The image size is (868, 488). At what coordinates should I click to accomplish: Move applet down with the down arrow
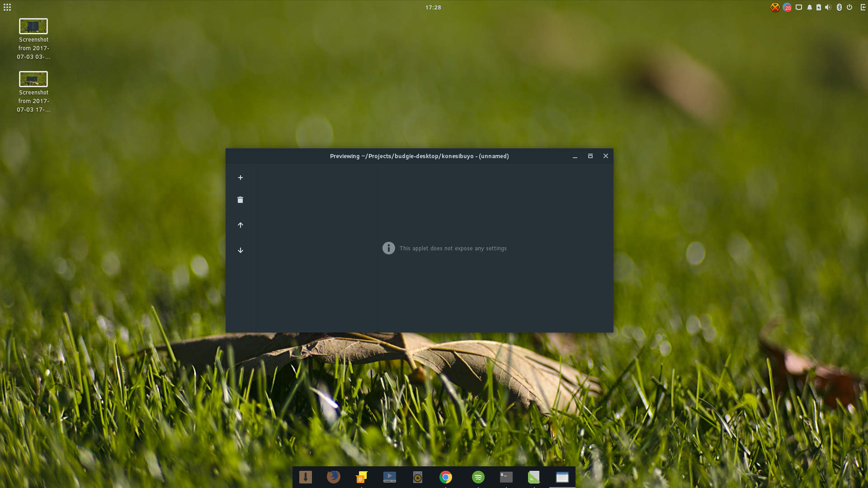pyautogui.click(x=241, y=250)
